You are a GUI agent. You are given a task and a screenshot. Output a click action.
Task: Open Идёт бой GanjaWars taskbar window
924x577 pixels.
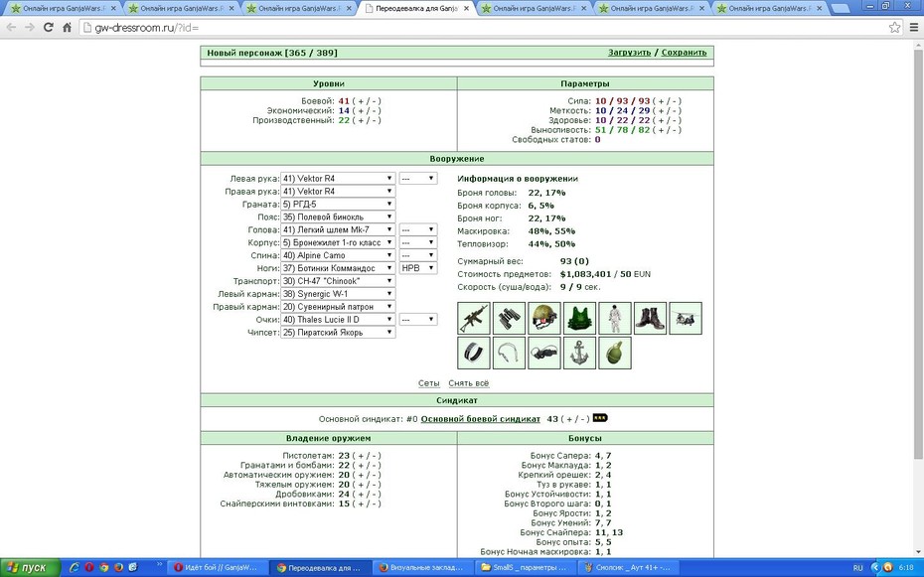(x=220, y=568)
